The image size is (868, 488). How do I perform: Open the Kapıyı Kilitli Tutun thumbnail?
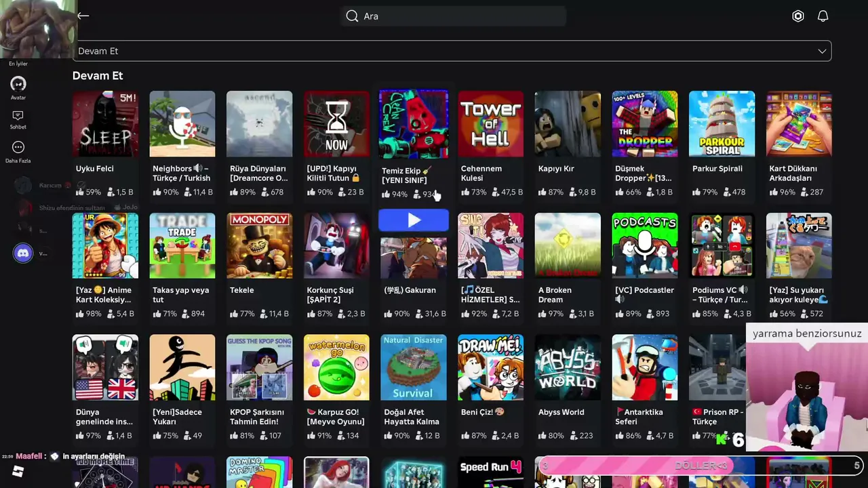click(336, 124)
